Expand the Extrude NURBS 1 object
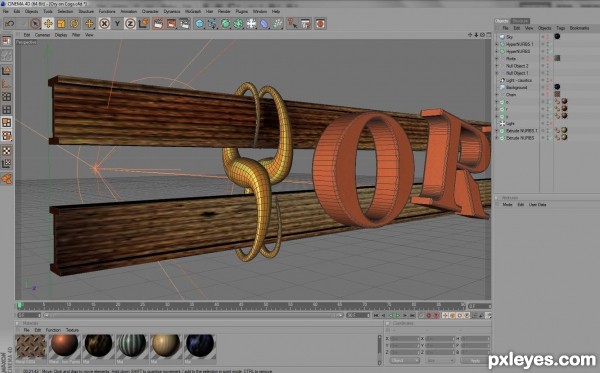 pos(497,131)
